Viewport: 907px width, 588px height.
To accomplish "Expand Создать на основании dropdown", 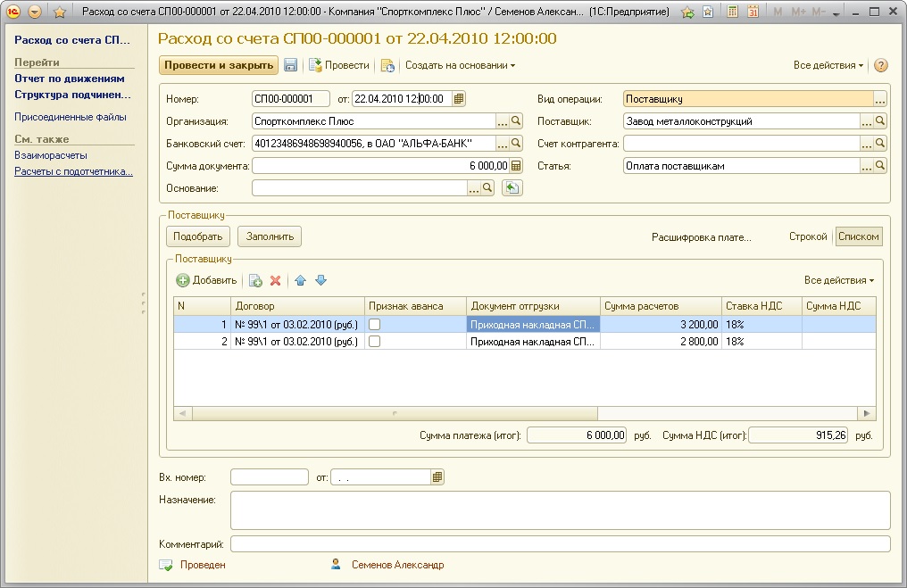I will pyautogui.click(x=460, y=65).
